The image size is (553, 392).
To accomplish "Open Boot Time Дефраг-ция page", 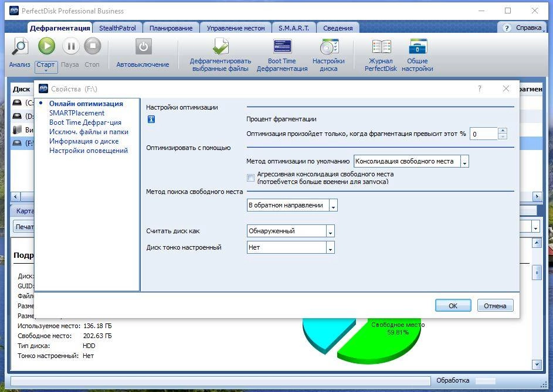I will 86,122.
